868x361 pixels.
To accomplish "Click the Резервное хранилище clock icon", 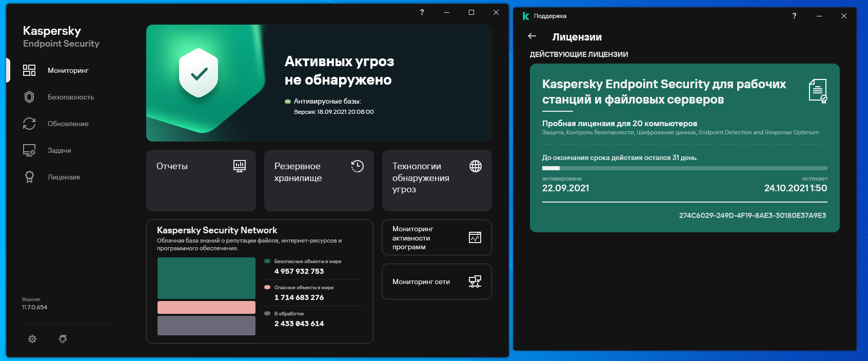I will pos(358,166).
